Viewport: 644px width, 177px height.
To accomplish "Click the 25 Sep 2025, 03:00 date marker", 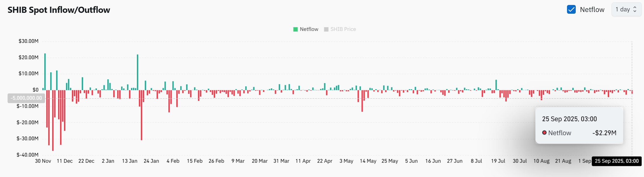I will (617, 161).
